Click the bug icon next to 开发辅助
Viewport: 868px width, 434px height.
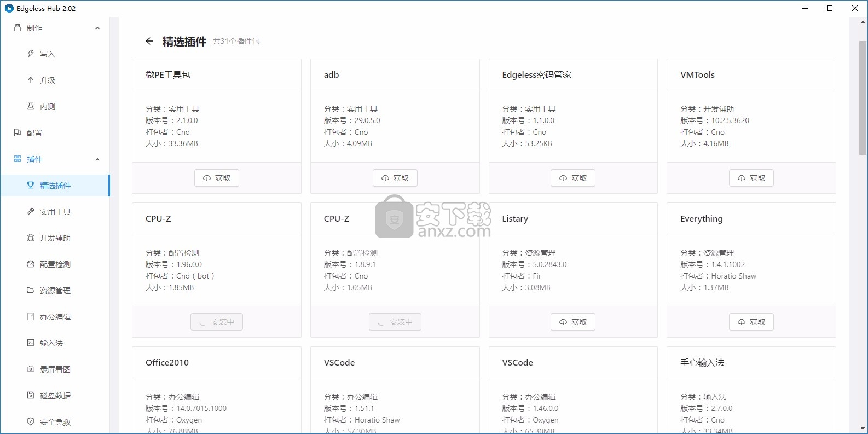pos(31,238)
